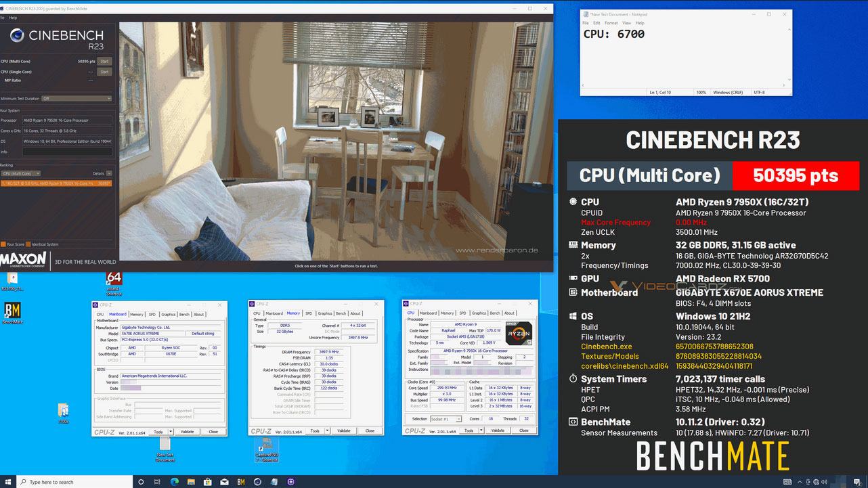The image size is (868, 488).
Task: Select New Text Document desktop file
Action: [165, 449]
